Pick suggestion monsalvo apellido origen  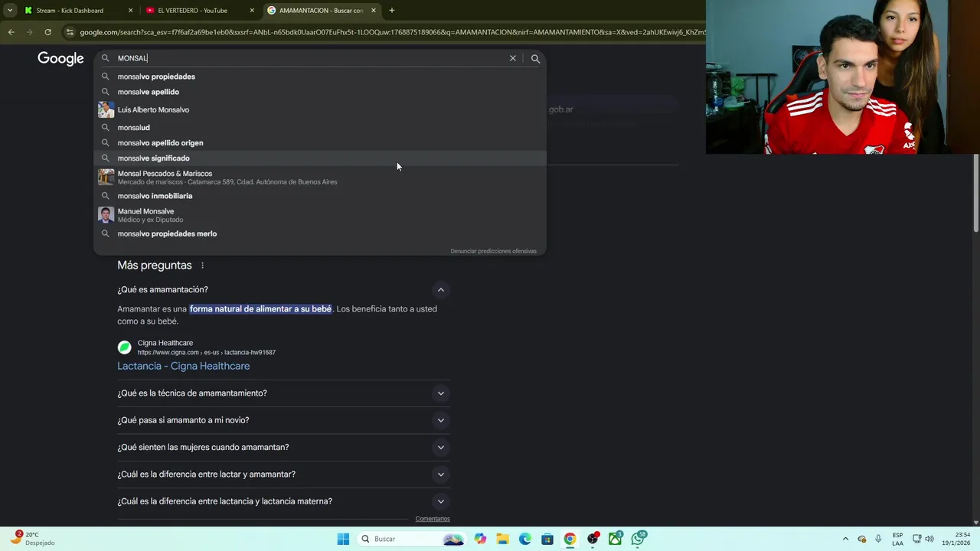coord(320,143)
